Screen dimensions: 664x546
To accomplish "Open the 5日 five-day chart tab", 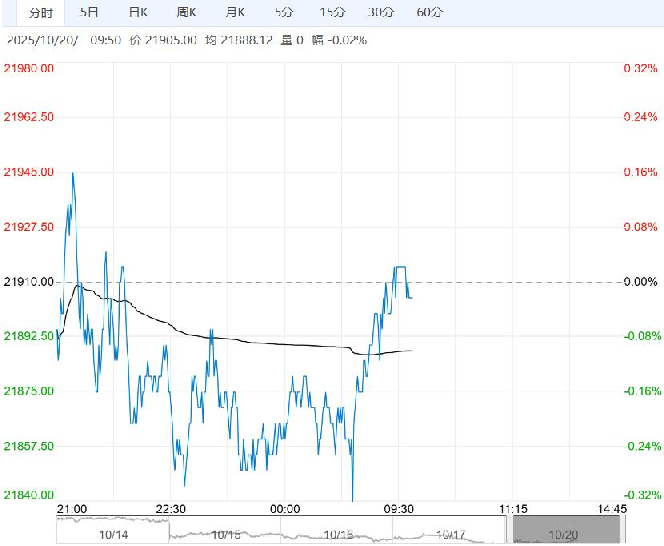I will click(90, 13).
